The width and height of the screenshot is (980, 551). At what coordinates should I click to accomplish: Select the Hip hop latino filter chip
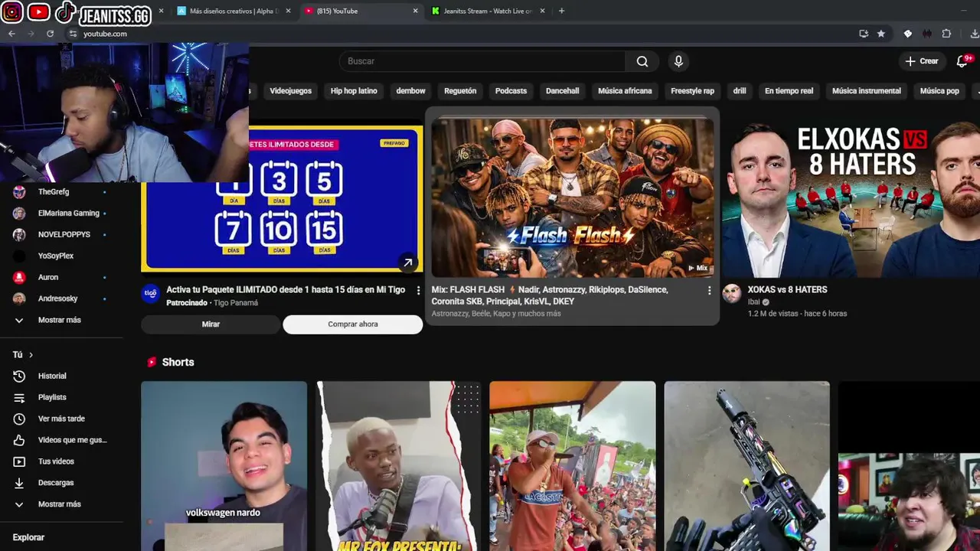click(354, 91)
